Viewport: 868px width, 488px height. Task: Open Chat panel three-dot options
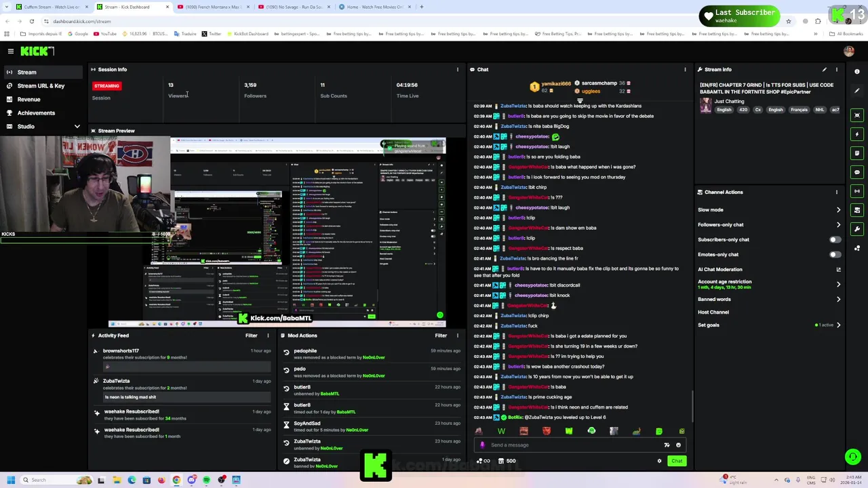[685, 69]
